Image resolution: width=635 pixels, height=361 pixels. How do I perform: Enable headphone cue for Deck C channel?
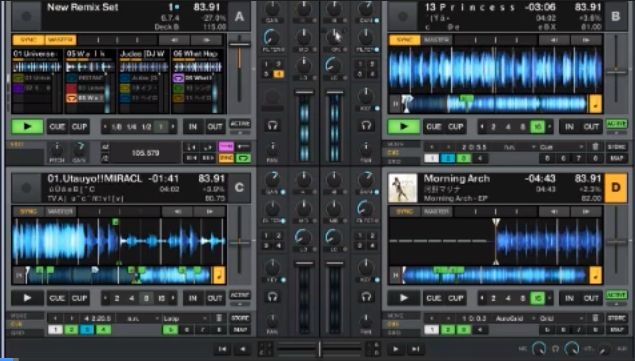point(273,297)
